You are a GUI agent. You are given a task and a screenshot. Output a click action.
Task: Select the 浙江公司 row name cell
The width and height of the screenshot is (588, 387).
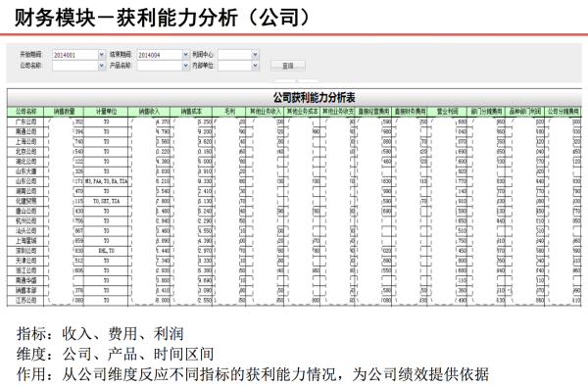25,270
